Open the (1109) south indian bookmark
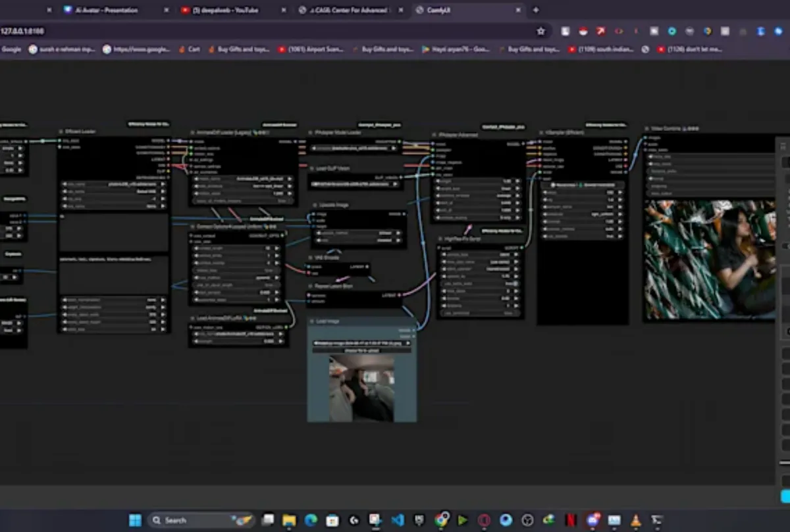790x532 pixels. tap(601, 49)
